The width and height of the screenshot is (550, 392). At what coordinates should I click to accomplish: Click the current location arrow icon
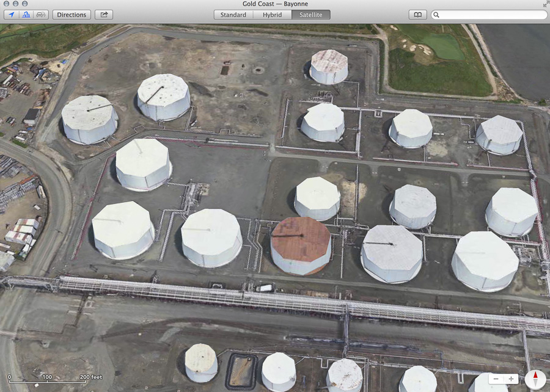(10, 14)
